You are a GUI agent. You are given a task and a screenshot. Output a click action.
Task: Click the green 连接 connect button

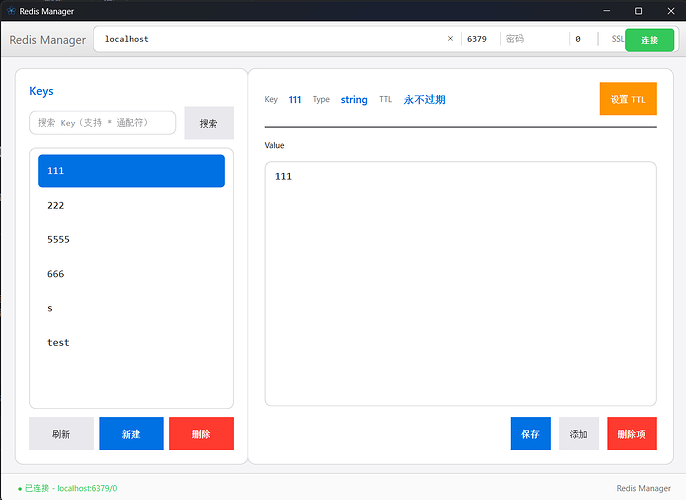pos(649,40)
